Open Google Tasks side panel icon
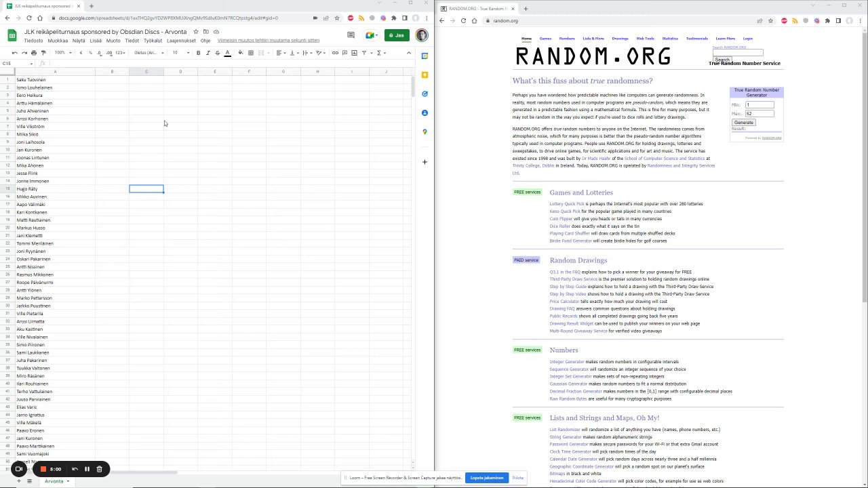Viewport: 868px width, 488px height. (x=425, y=94)
